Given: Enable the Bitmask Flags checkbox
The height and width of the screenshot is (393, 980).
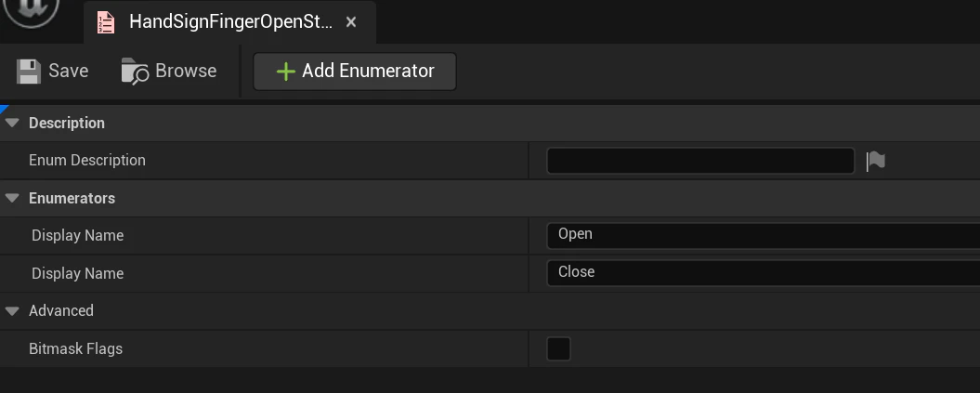Looking at the screenshot, I should [x=559, y=348].
